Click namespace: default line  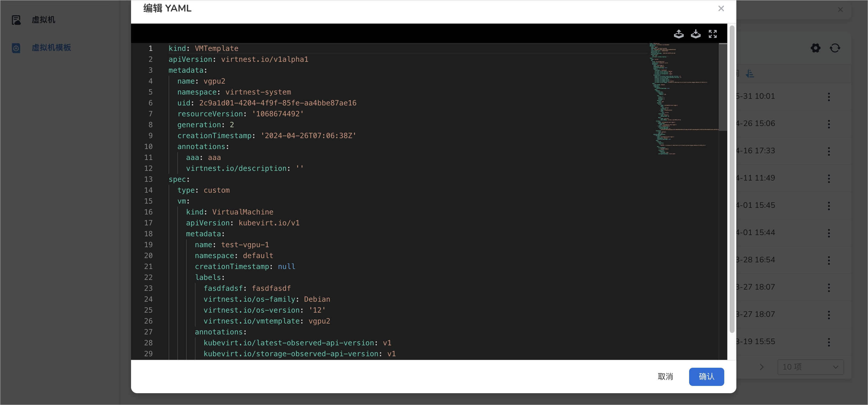pos(234,255)
